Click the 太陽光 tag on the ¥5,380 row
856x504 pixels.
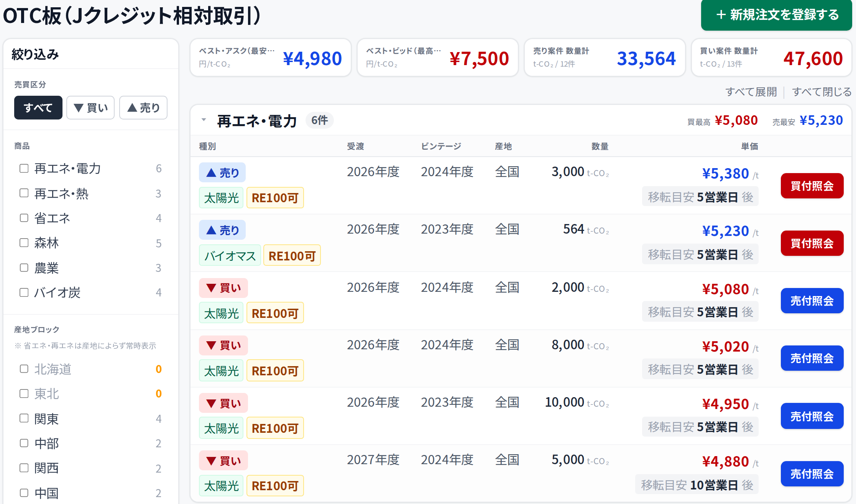221,198
